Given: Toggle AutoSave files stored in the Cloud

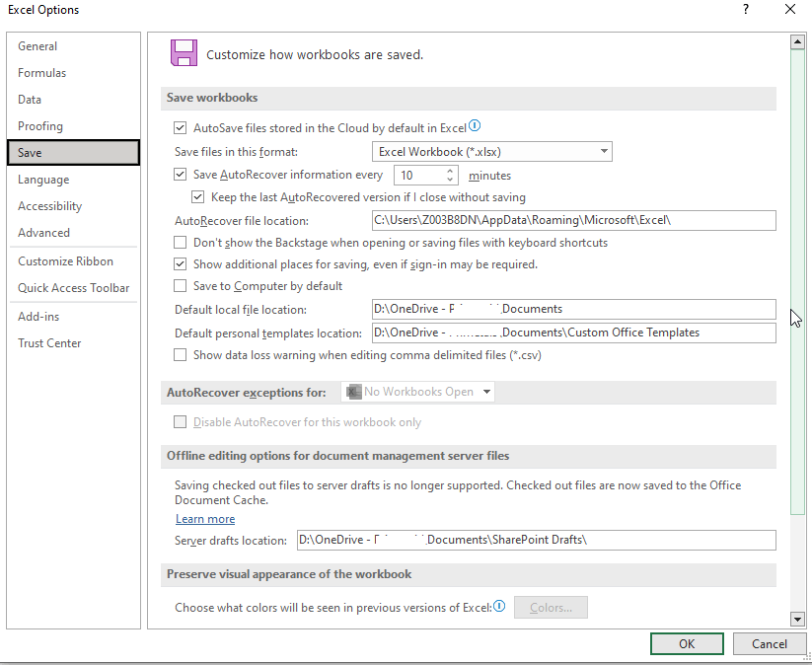Looking at the screenshot, I should click(x=180, y=128).
